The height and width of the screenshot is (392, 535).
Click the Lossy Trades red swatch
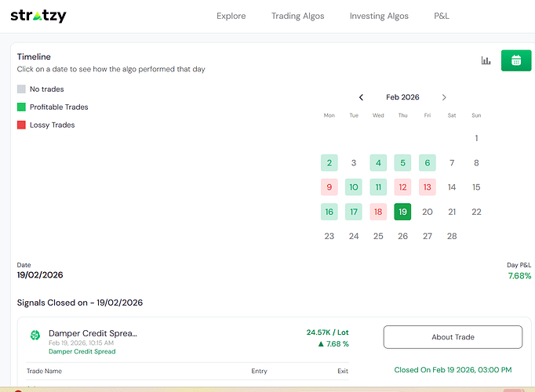click(22, 125)
